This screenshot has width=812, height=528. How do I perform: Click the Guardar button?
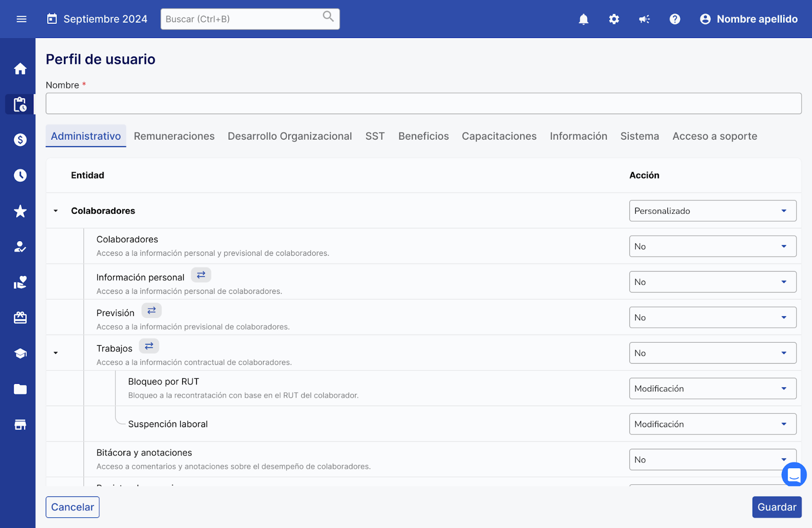point(776,507)
